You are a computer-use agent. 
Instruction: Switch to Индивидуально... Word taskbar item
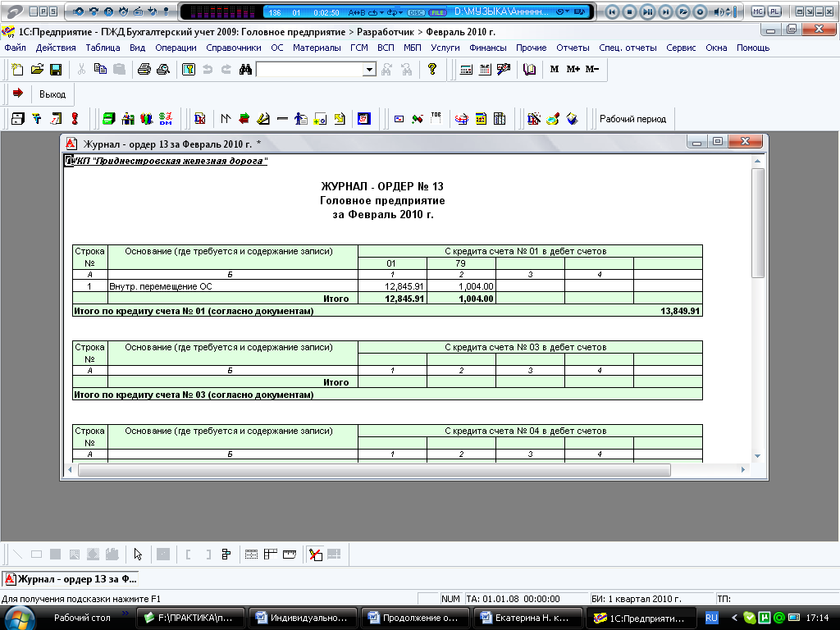302,618
